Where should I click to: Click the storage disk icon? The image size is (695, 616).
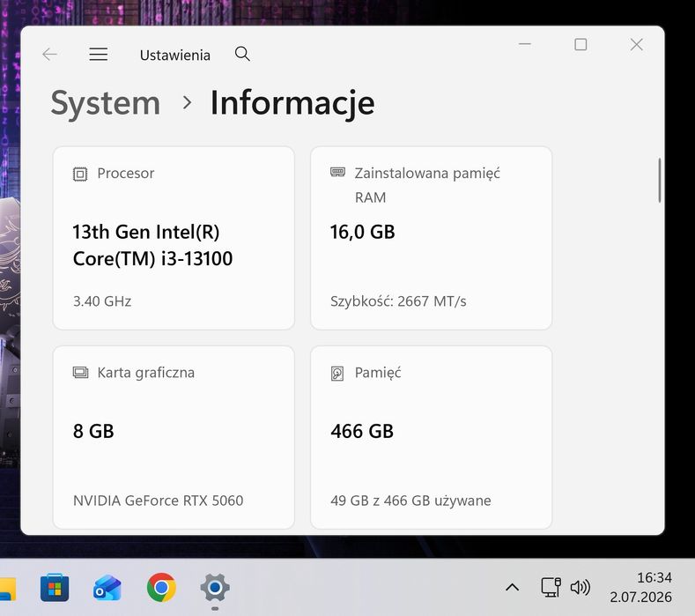click(337, 374)
